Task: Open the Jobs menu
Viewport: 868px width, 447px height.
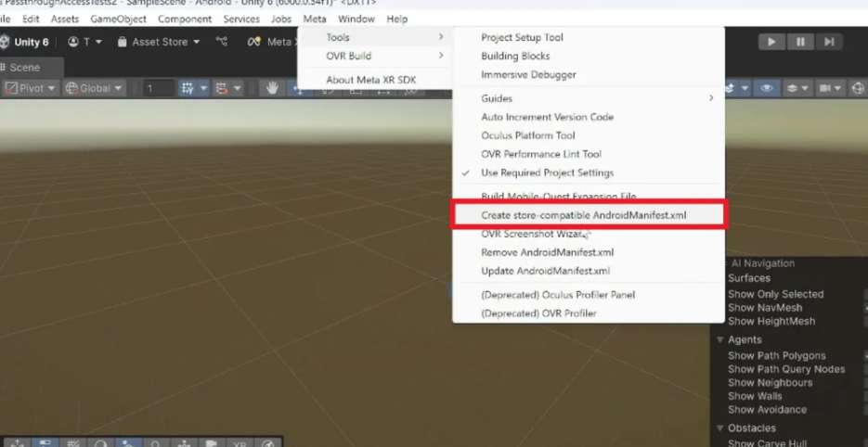Action: (x=281, y=19)
